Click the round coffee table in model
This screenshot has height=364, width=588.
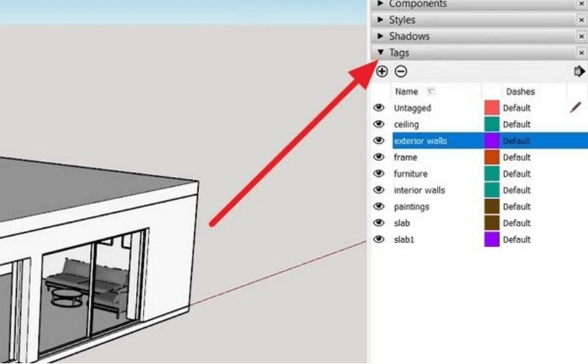(67, 297)
